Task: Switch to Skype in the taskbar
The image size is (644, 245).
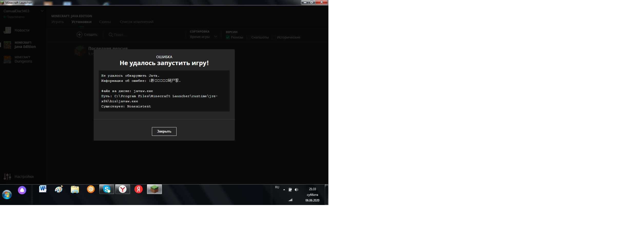Action: pyautogui.click(x=107, y=189)
